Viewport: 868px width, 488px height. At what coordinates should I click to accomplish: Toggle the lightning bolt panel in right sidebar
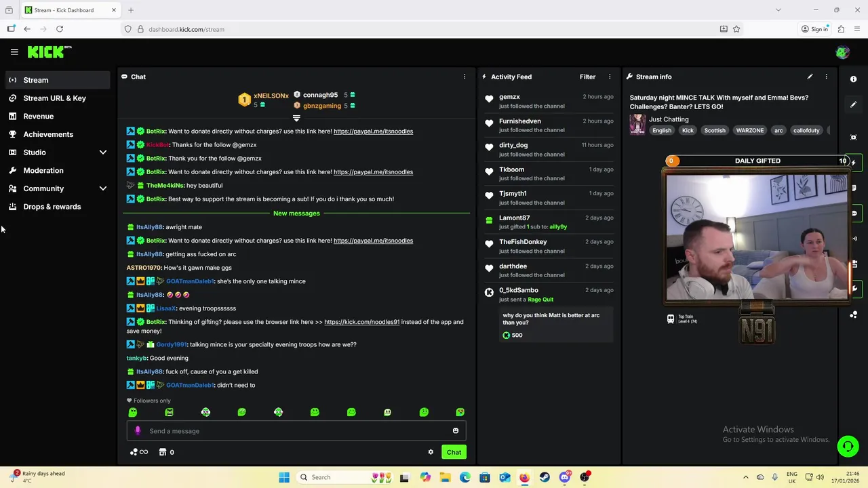854,163
